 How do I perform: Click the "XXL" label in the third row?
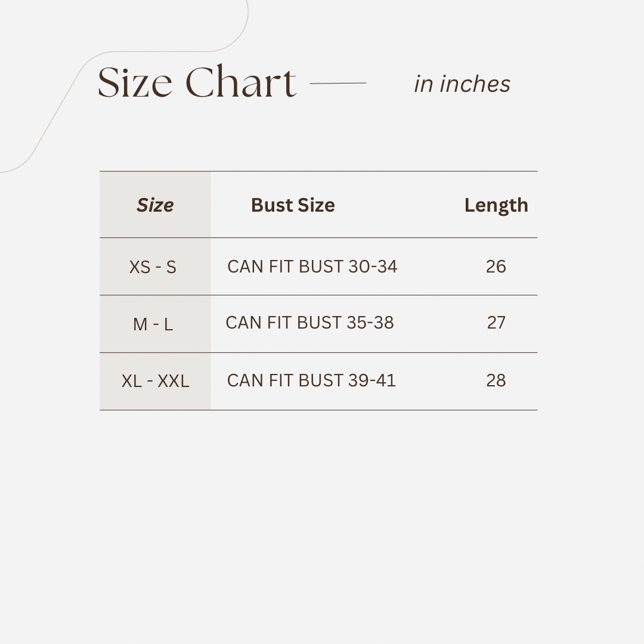coord(174,381)
